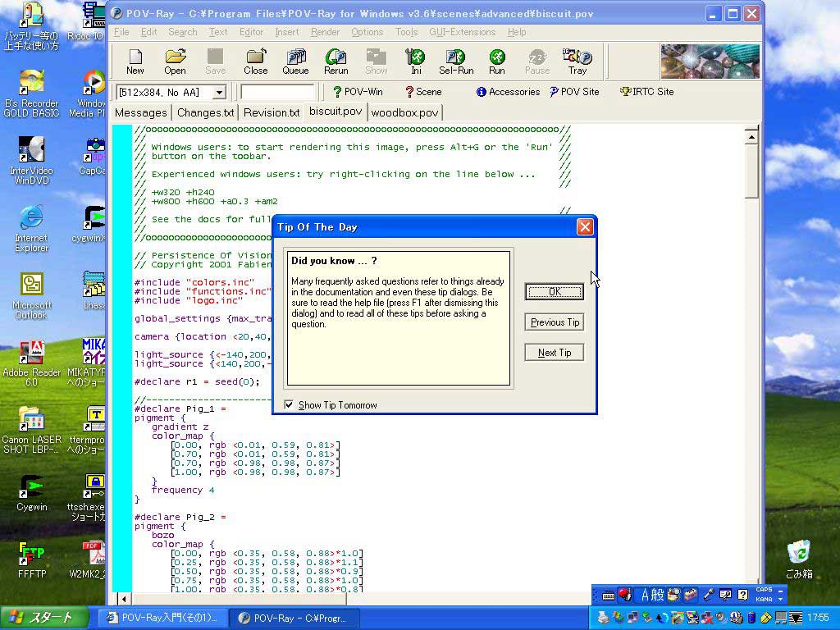Image resolution: width=840 pixels, height=630 pixels.
Task: Click the Ini settings toolbar icon
Action: (416, 62)
